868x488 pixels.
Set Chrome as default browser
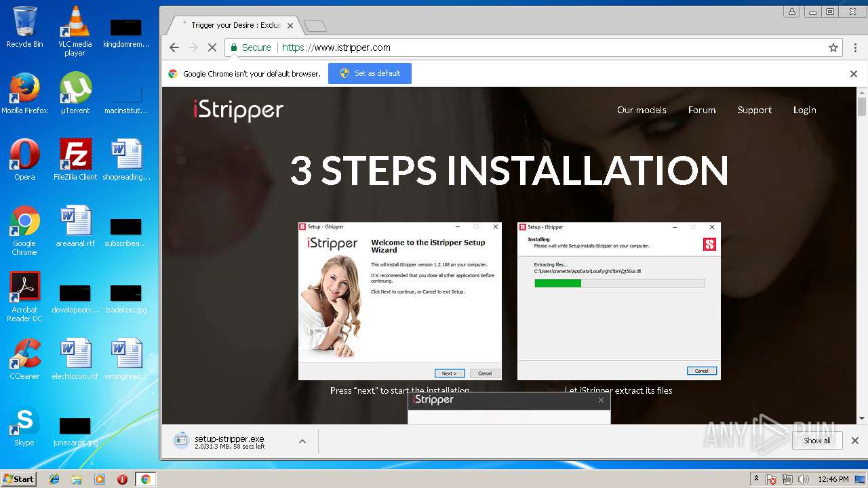[x=370, y=73]
